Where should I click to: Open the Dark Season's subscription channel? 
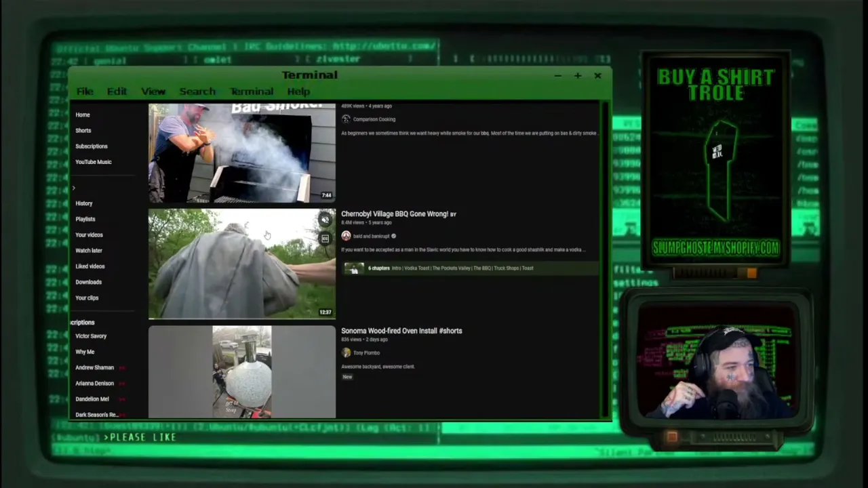97,415
